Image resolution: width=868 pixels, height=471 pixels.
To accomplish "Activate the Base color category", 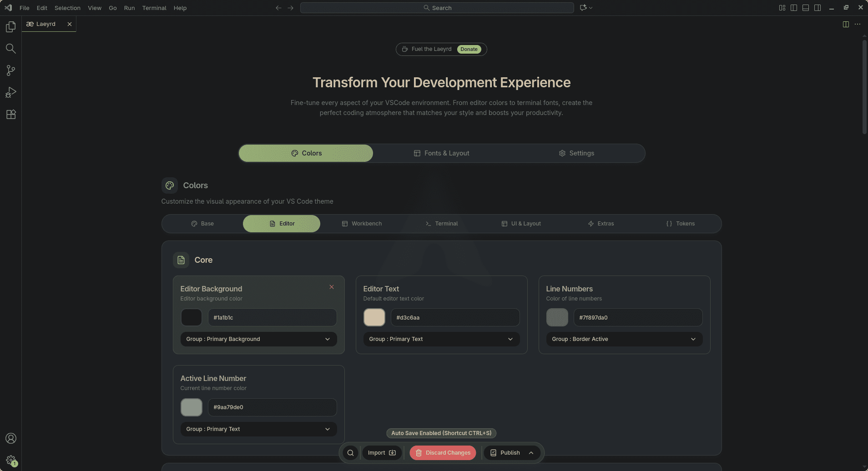I will tap(203, 223).
